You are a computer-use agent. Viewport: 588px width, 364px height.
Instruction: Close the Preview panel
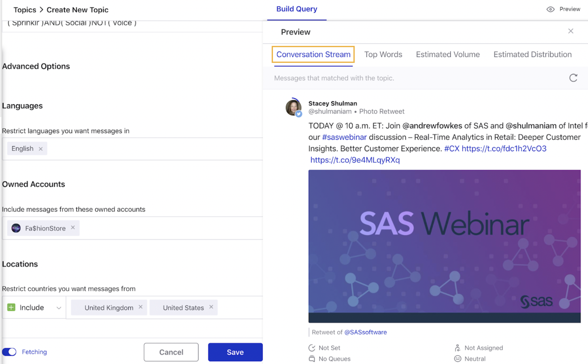pos(571,31)
